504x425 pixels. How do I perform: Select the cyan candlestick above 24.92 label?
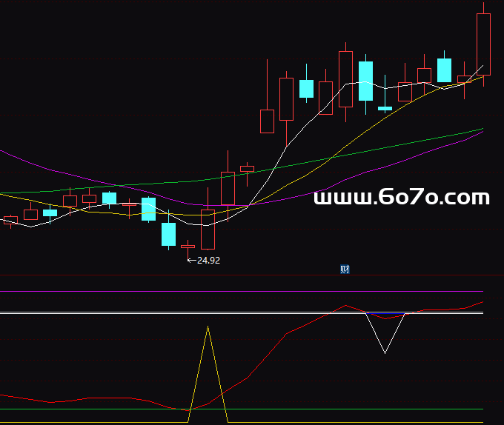click(x=169, y=234)
